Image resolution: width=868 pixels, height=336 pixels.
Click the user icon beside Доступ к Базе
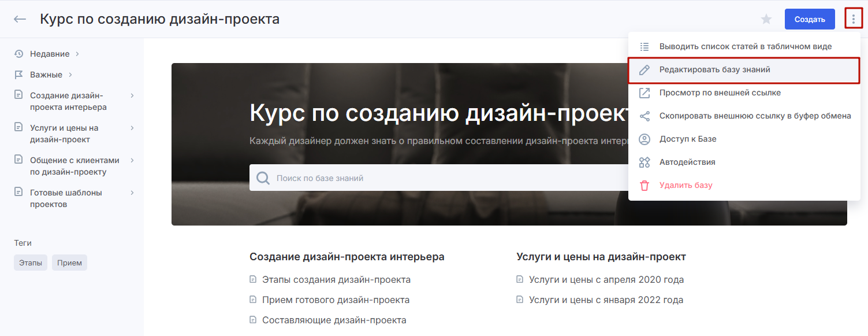(x=645, y=139)
